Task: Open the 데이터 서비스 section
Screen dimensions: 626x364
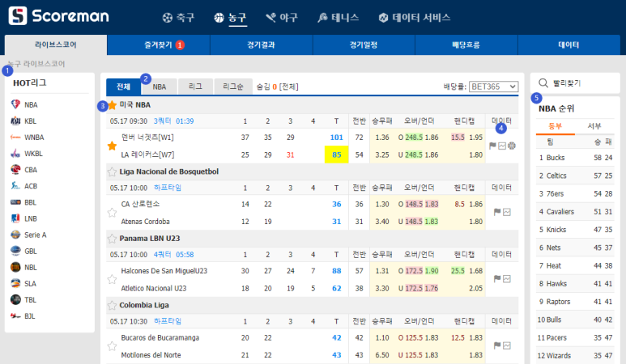Action: (x=415, y=18)
